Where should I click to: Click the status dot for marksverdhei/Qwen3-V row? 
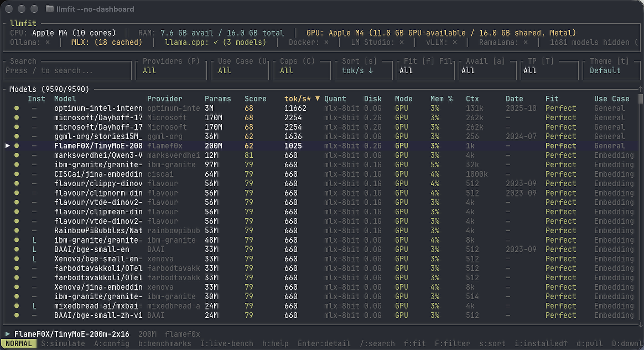tap(17, 155)
